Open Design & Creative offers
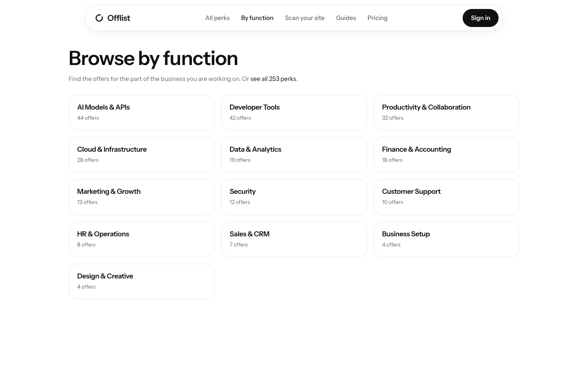The height and width of the screenshot is (368, 588). coord(141,282)
